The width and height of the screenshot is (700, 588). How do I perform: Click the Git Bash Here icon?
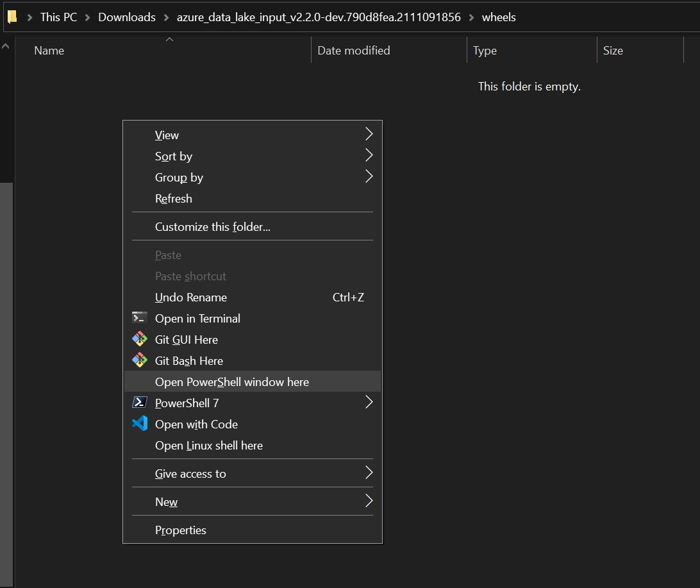coord(139,360)
